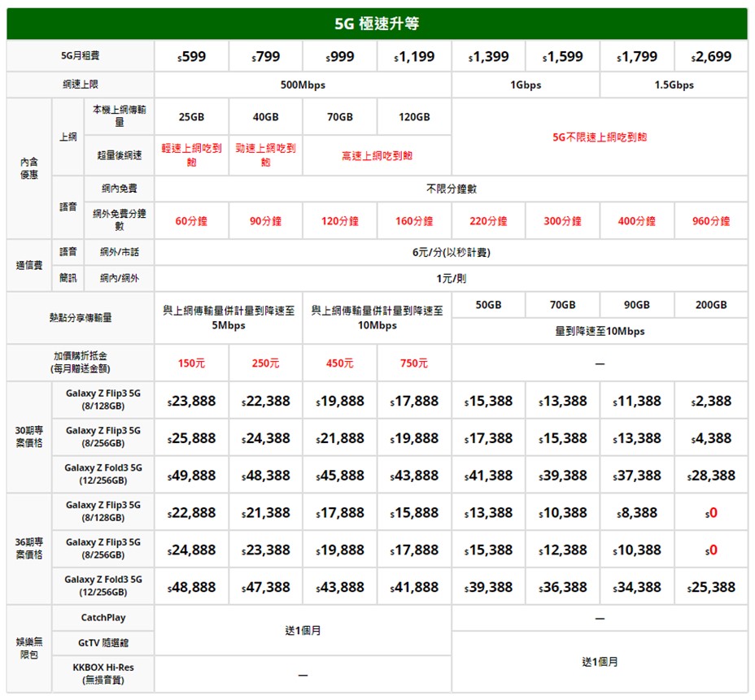Click the 750元 discount credit cell
Viewport: 755px width, 700px height.
[x=414, y=363]
